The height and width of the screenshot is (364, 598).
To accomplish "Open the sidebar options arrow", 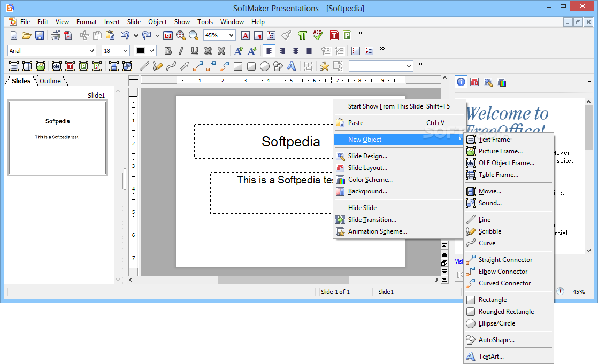I will 589,82.
